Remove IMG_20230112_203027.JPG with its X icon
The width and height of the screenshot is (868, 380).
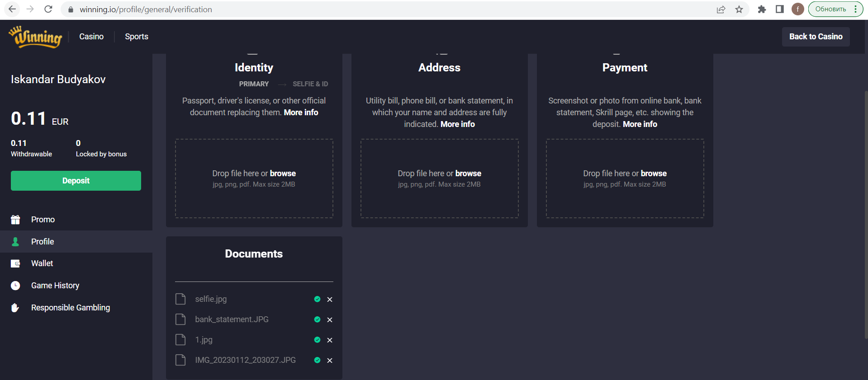330,361
